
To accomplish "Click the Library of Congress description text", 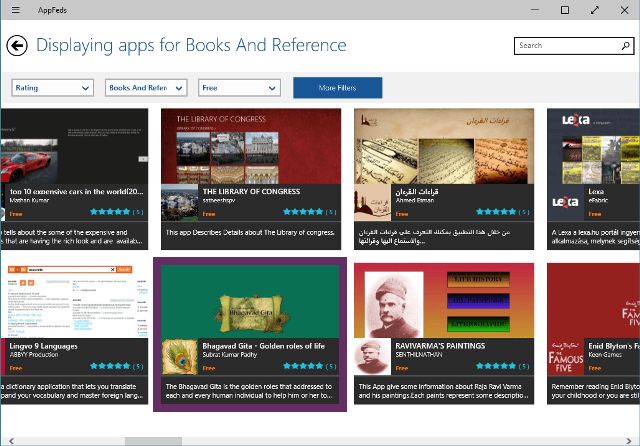I will coord(250,233).
